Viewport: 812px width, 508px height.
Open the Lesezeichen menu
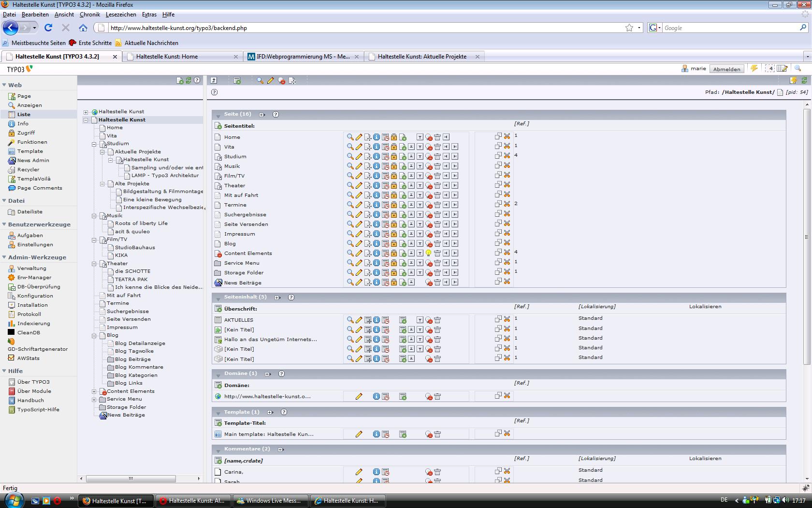coord(121,15)
